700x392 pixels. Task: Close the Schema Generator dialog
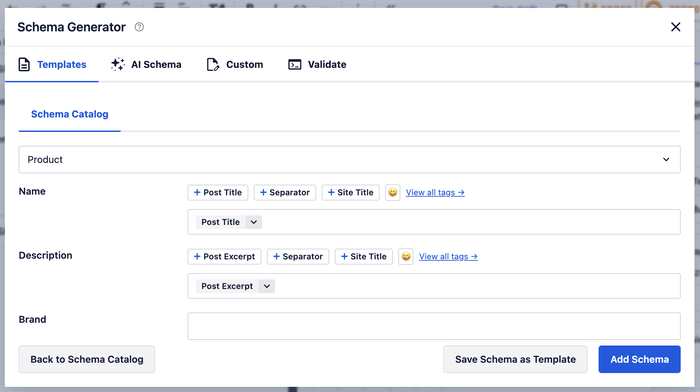point(675,27)
